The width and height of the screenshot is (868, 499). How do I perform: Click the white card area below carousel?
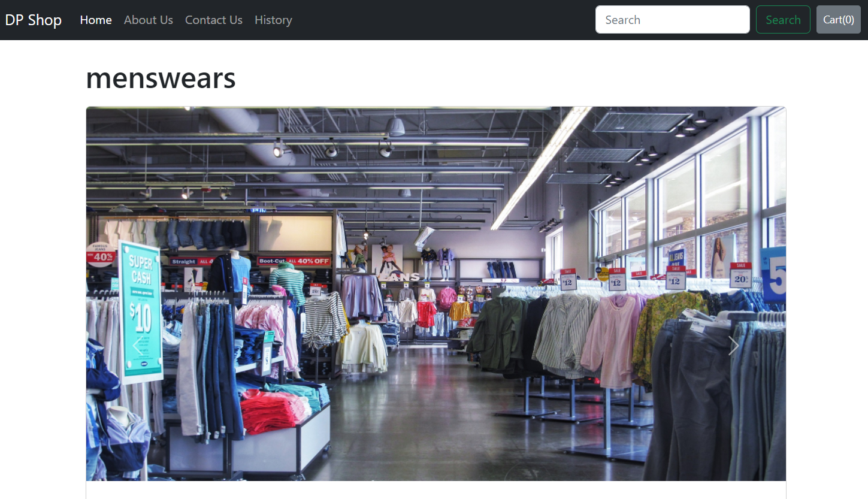(436, 490)
